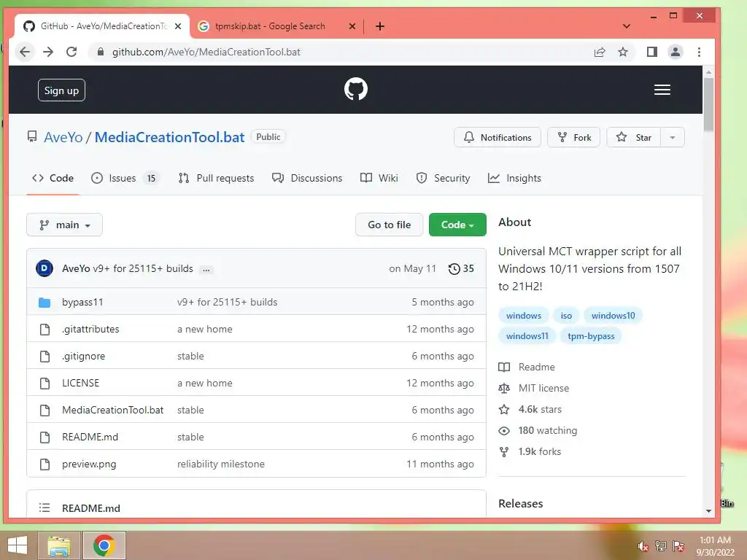Click the stars icon in About section
Viewport: 747px width, 560px height.
[x=504, y=409]
